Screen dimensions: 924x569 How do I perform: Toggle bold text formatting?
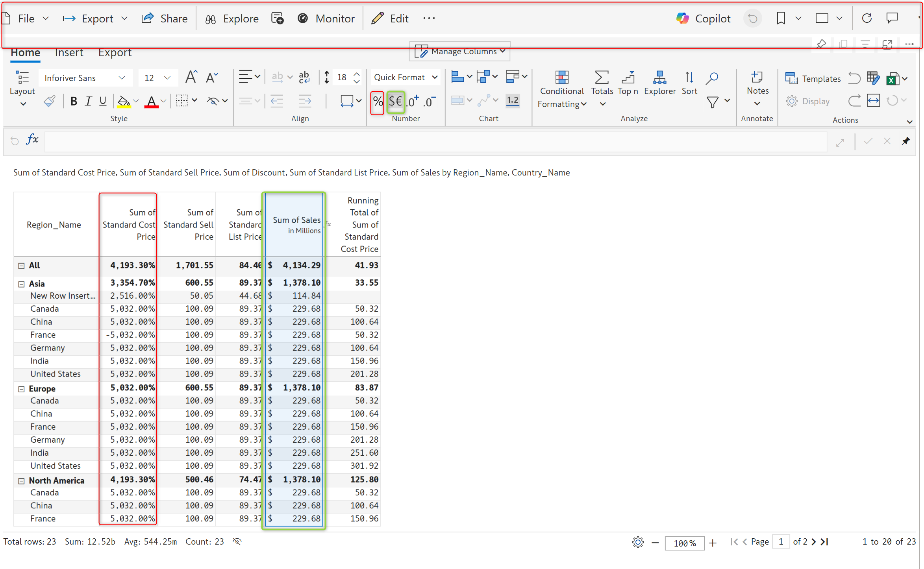tap(74, 102)
